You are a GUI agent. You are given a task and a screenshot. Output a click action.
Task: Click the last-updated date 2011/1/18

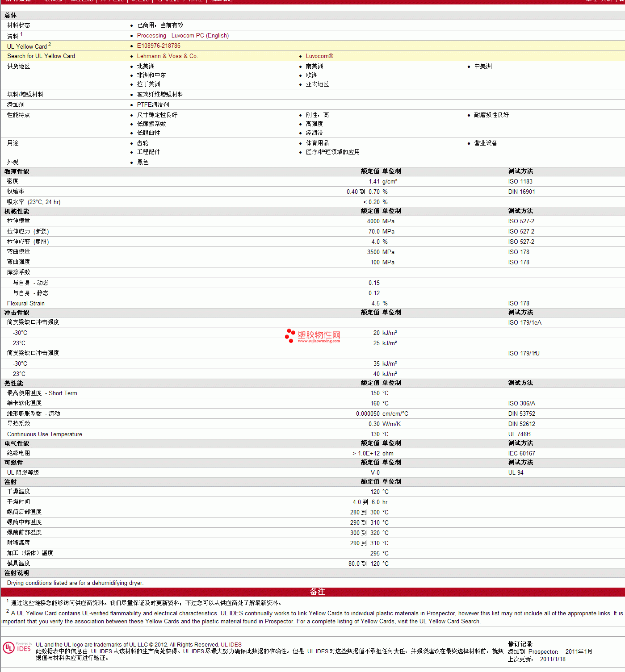tap(553, 659)
